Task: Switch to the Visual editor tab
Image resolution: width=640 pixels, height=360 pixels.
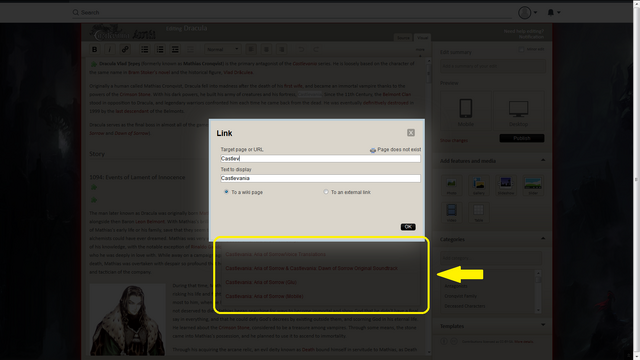Action: coord(422,38)
